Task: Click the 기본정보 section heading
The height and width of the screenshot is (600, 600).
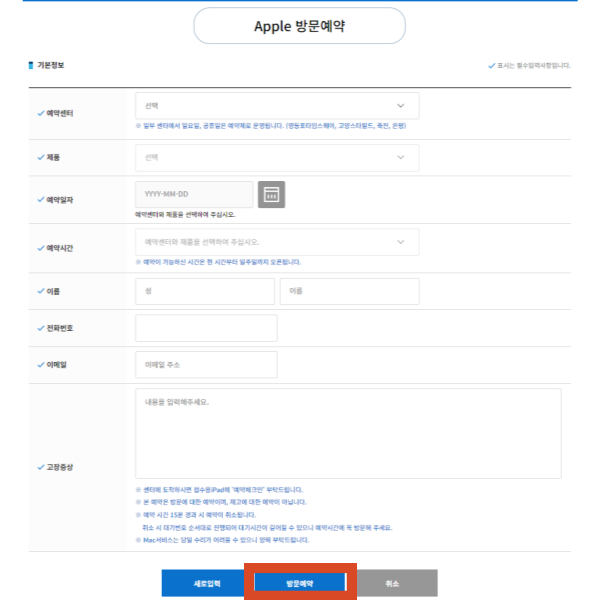Action: click(x=51, y=65)
